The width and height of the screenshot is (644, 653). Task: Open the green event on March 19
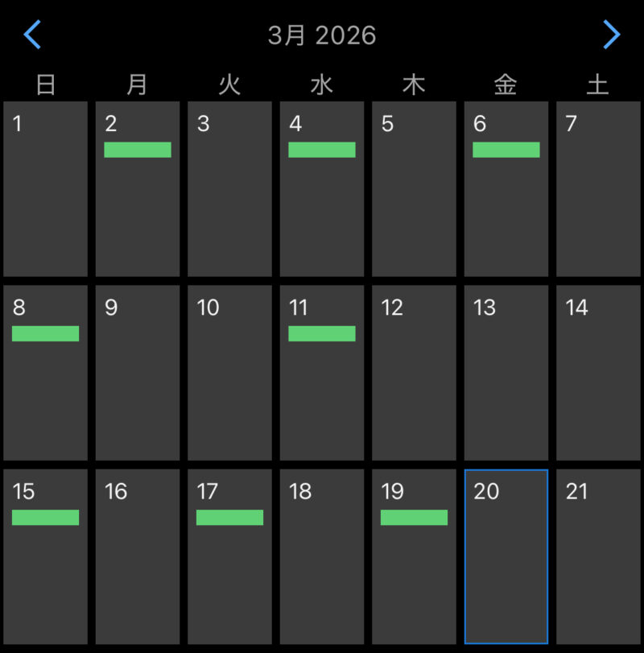click(414, 517)
